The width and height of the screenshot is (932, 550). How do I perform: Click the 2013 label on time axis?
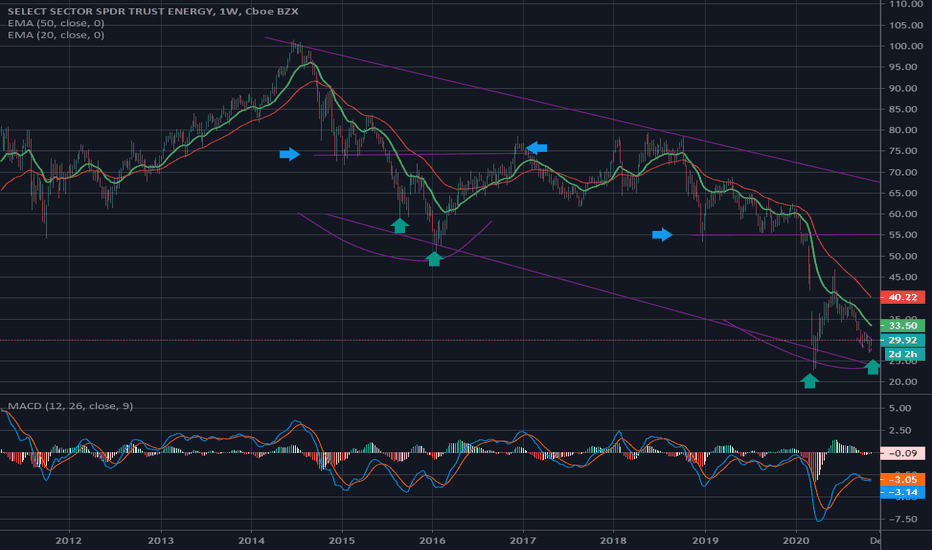(x=160, y=540)
